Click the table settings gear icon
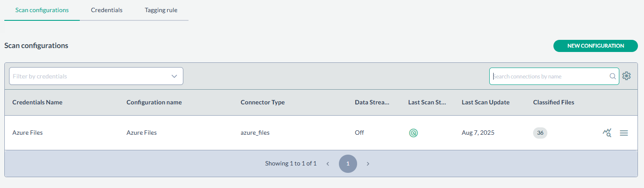Screen dimensions: 644x188 pyautogui.click(x=626, y=76)
